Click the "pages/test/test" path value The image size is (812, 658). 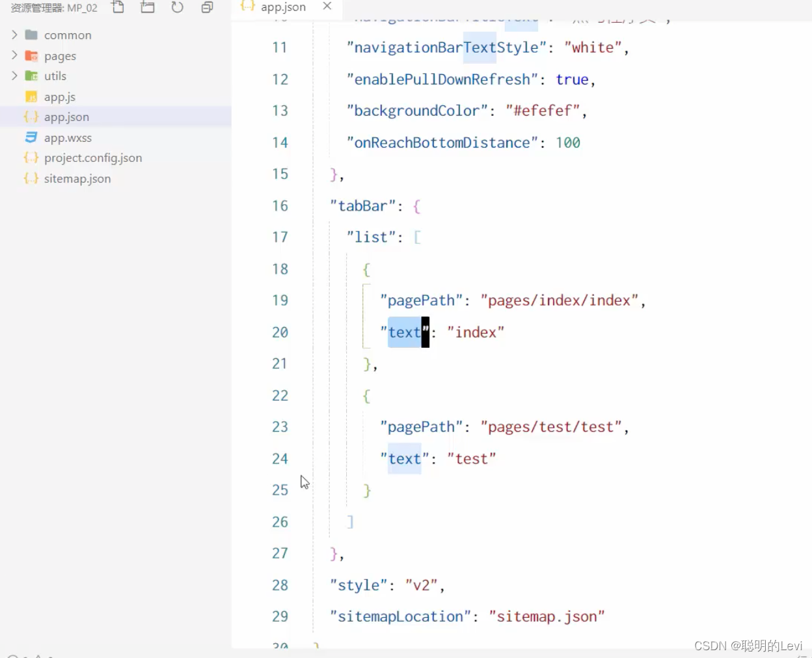[x=551, y=427]
